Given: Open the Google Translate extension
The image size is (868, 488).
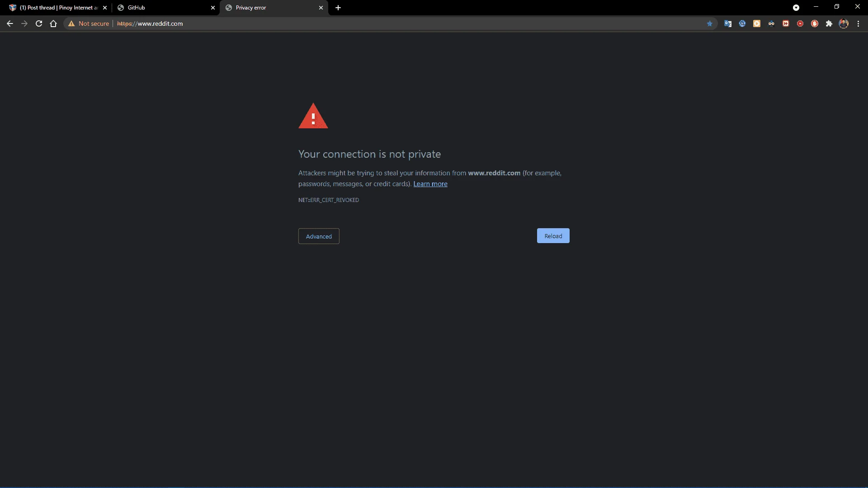Looking at the screenshot, I should 728,23.
